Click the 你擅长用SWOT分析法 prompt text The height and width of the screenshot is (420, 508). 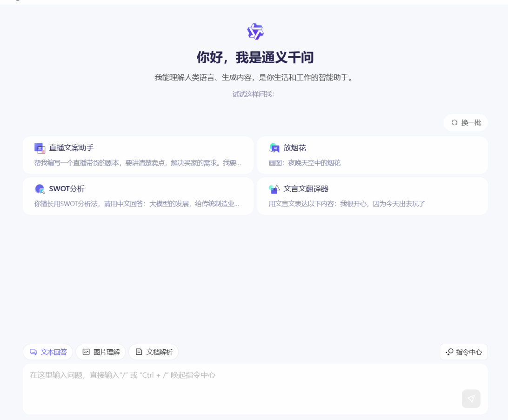click(137, 204)
